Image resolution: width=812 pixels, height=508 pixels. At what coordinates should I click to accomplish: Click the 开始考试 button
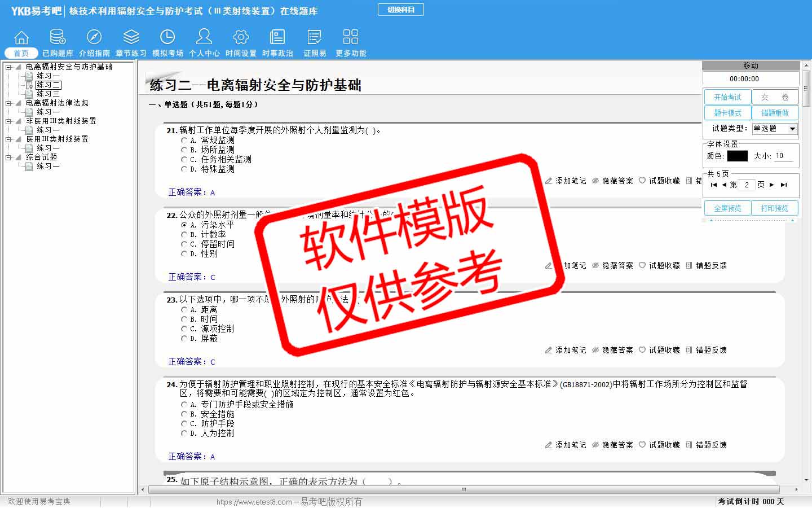727,97
